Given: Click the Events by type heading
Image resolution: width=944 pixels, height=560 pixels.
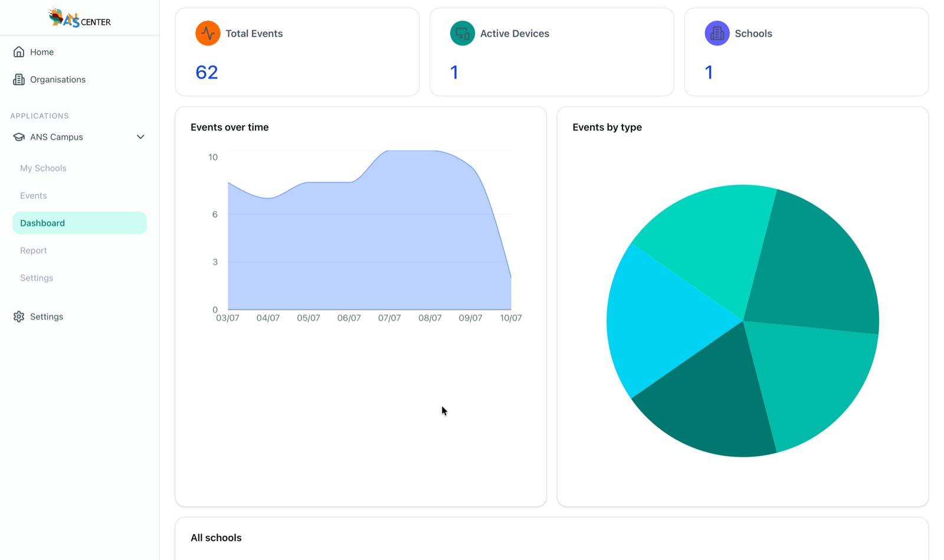Looking at the screenshot, I should tap(607, 127).
